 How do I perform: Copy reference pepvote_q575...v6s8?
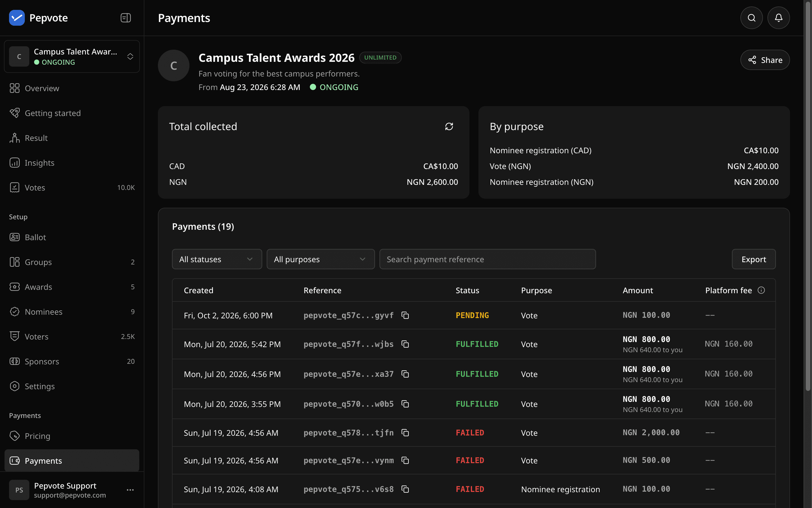(405, 489)
